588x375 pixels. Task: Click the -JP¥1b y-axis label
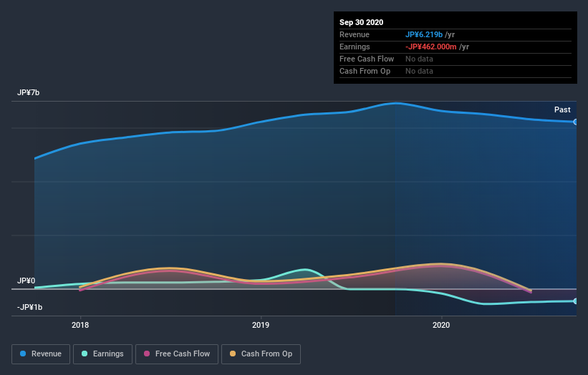[29, 307]
